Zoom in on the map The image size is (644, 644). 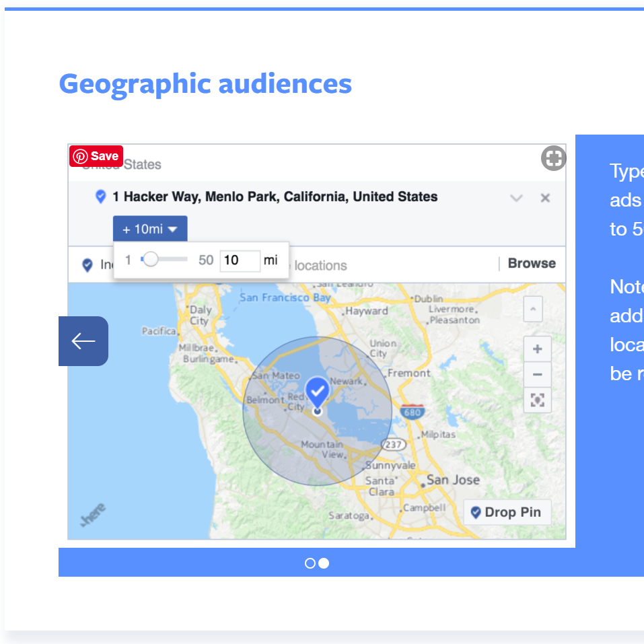537,349
